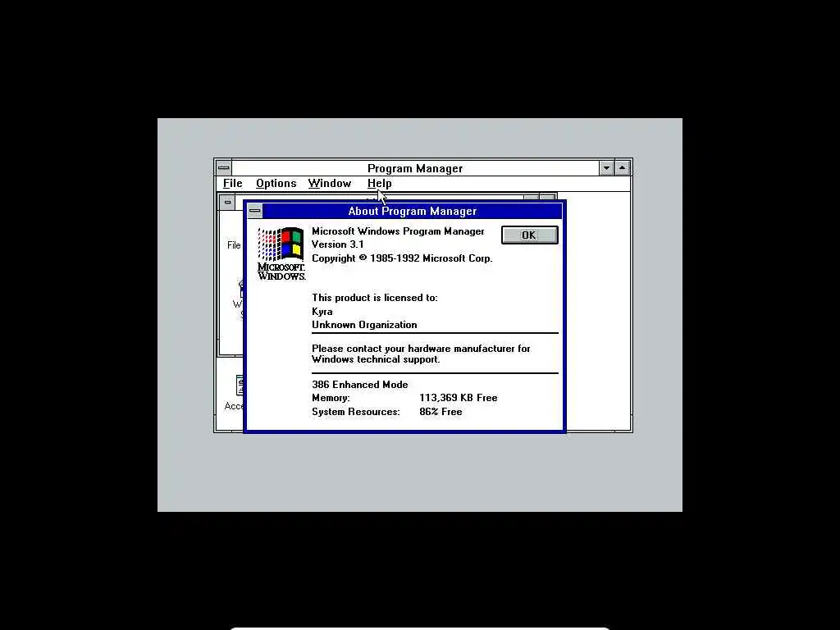Click the '113,369 KB Free' memory value

[x=458, y=398]
